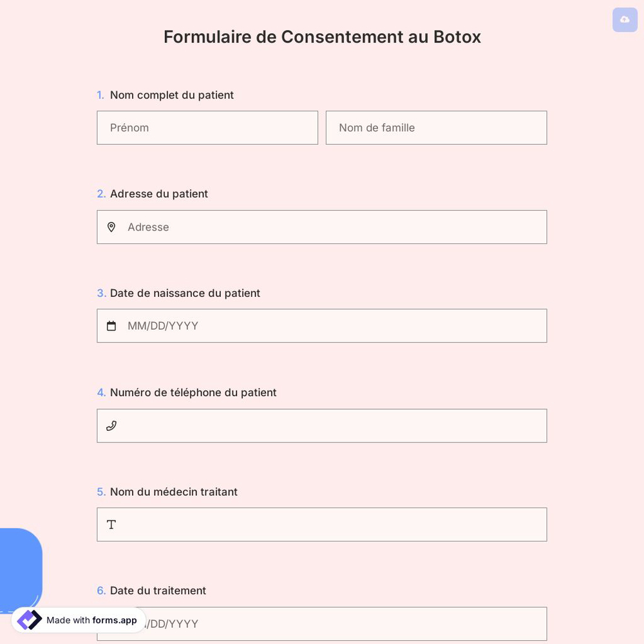Click the location pin icon in the Adresse field
Viewport: 644px width, 644px height.
coord(111,227)
